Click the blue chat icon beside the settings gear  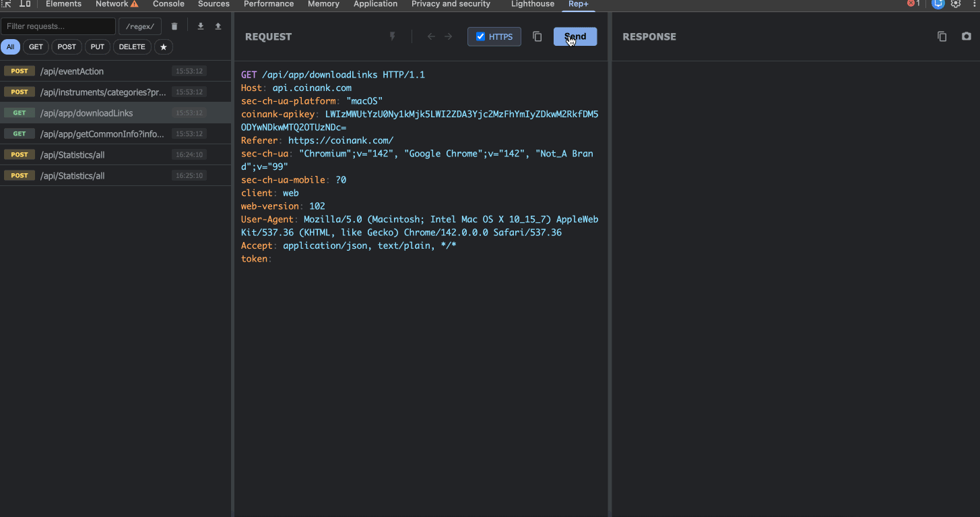pos(938,3)
